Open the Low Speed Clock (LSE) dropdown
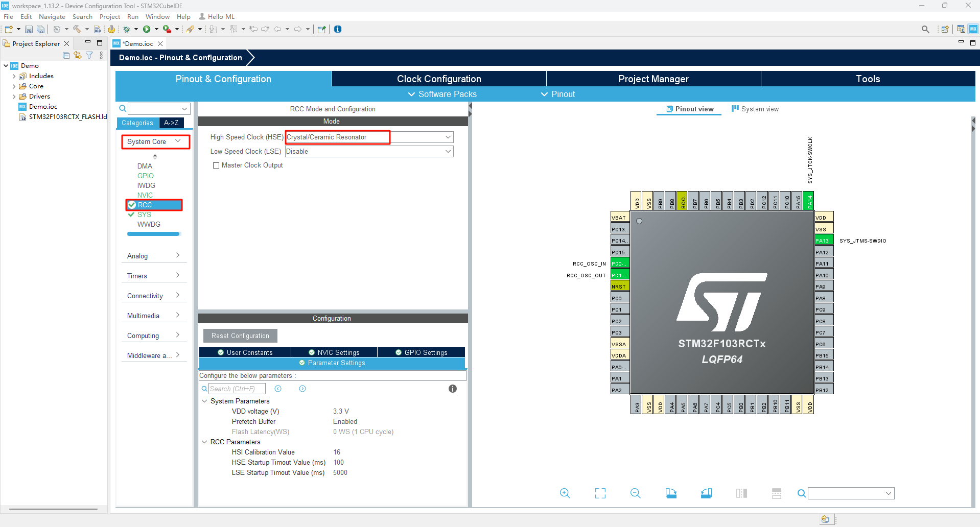Image resolution: width=980 pixels, height=527 pixels. pos(448,151)
